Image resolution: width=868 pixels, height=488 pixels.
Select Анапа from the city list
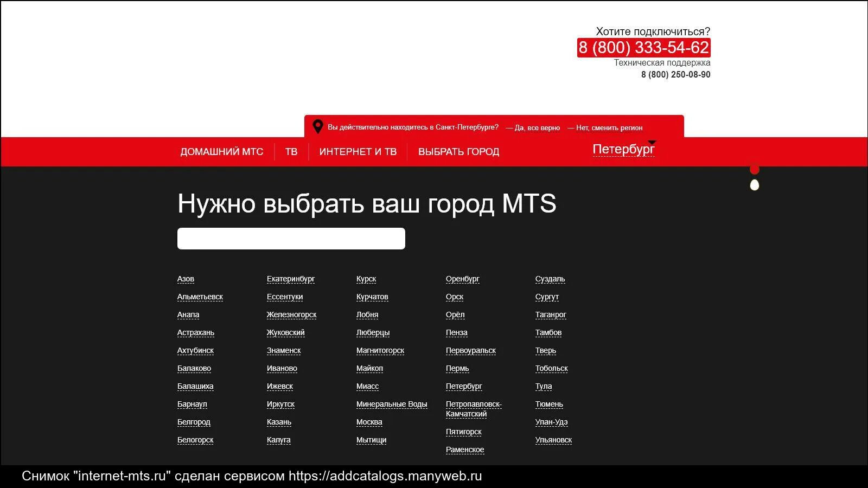[188, 314]
